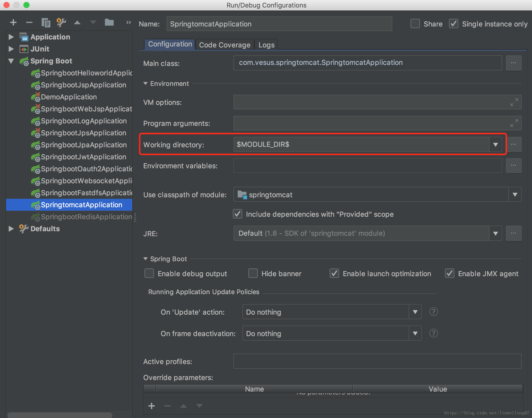Open Working directory dropdown arrow
Image resolution: width=532 pixels, height=418 pixels.
pyautogui.click(x=495, y=144)
